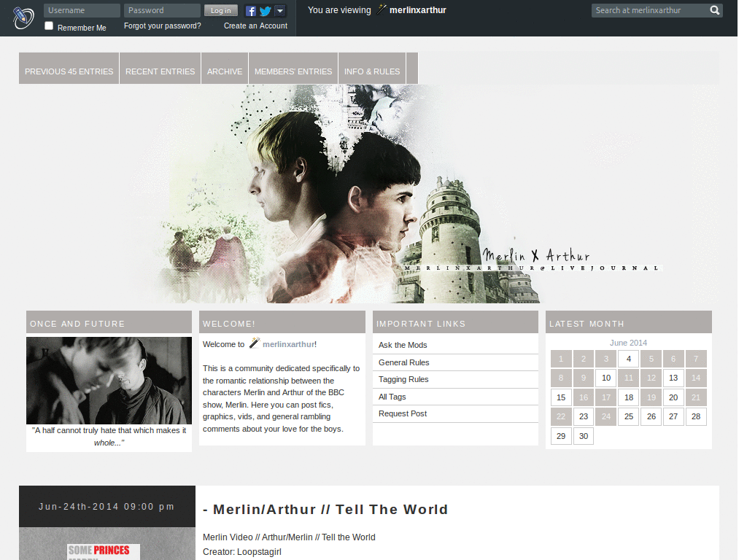747x560 pixels.
Task: Select calendar day 13
Action: pos(673,378)
